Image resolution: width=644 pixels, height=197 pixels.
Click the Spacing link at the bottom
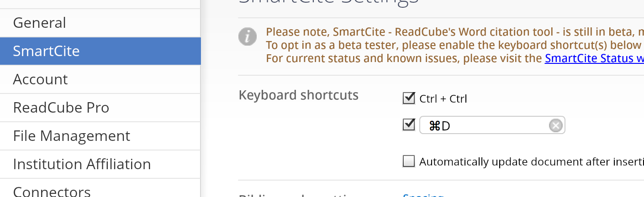click(423, 195)
